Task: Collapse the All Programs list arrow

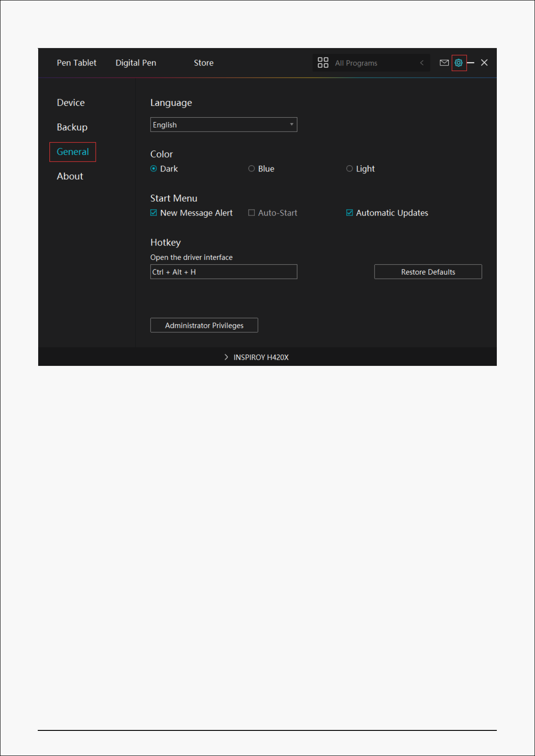Action: [422, 63]
